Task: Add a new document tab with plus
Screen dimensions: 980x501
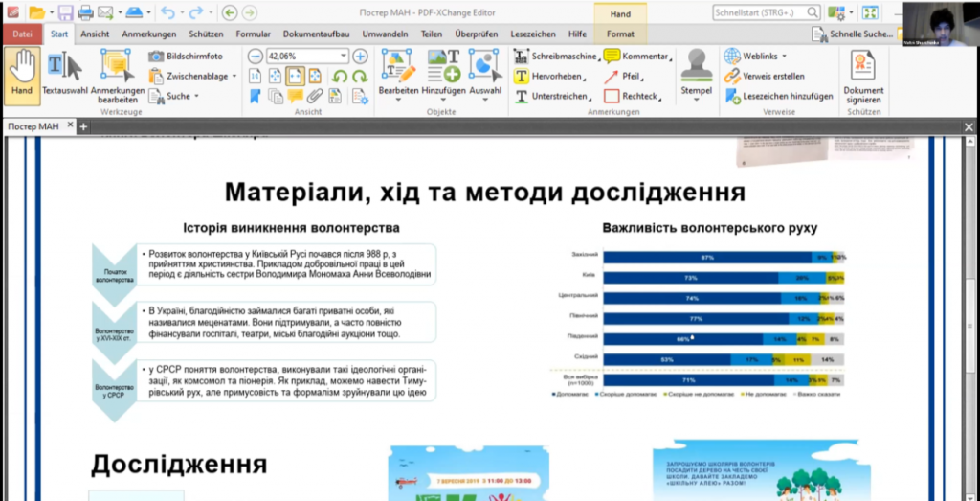Action: (82, 127)
